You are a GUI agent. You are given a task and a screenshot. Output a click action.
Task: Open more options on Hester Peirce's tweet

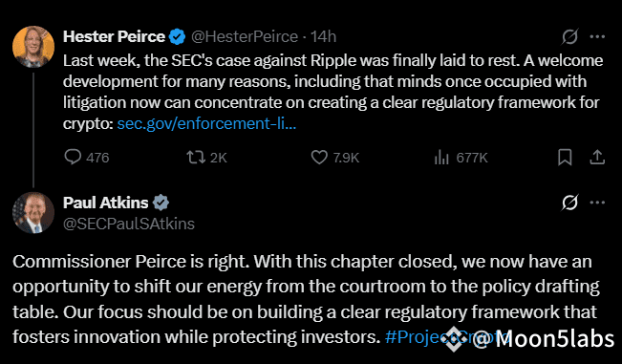click(x=597, y=36)
